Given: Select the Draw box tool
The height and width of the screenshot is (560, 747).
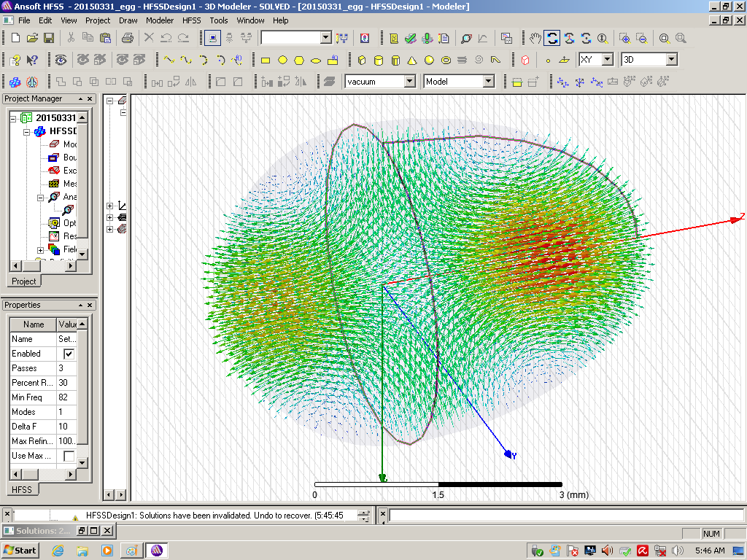Looking at the screenshot, I should tap(362, 60).
